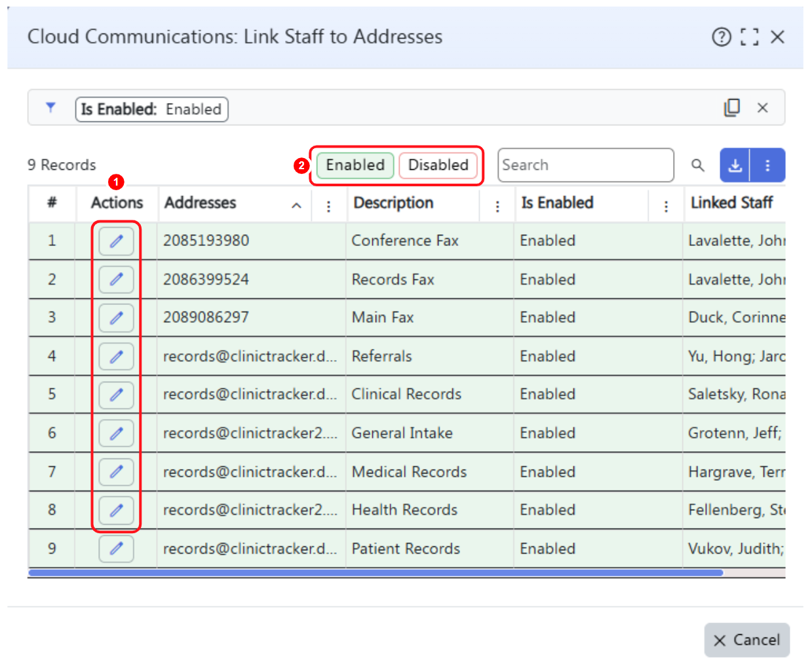The image size is (812, 667).
Task: Click the blue filter funnel icon
Action: click(x=50, y=108)
